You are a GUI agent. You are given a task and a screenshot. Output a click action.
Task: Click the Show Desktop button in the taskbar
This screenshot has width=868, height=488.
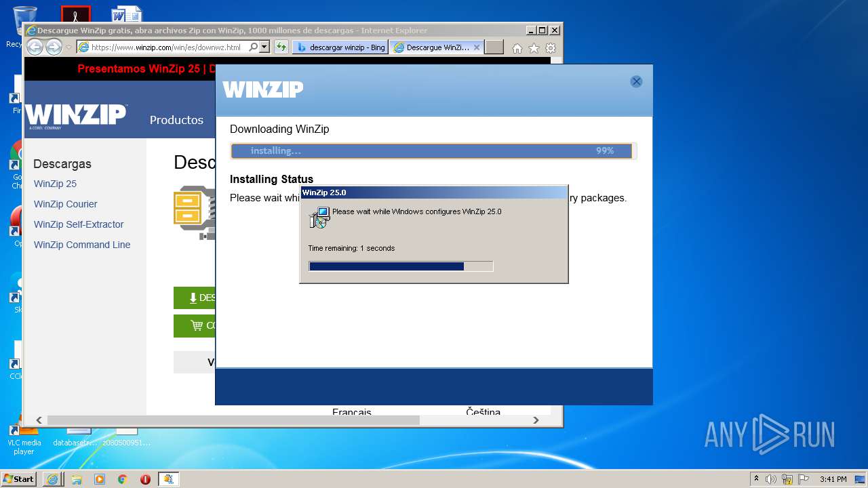tap(861, 479)
